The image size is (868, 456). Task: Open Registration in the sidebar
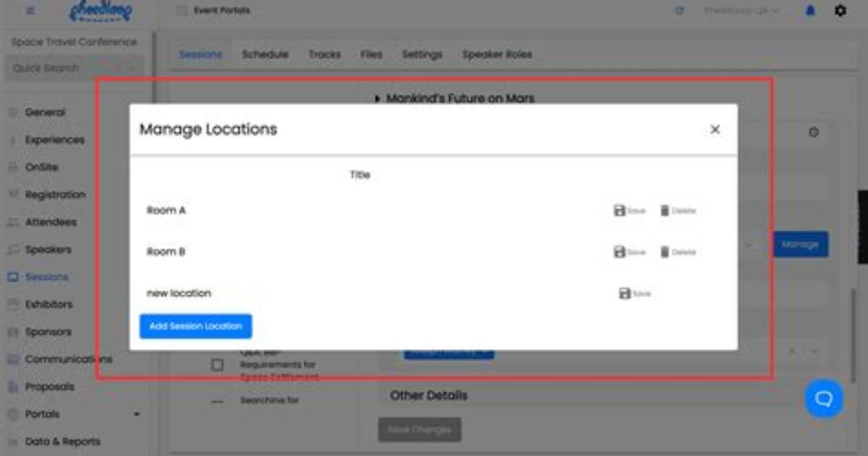(55, 195)
